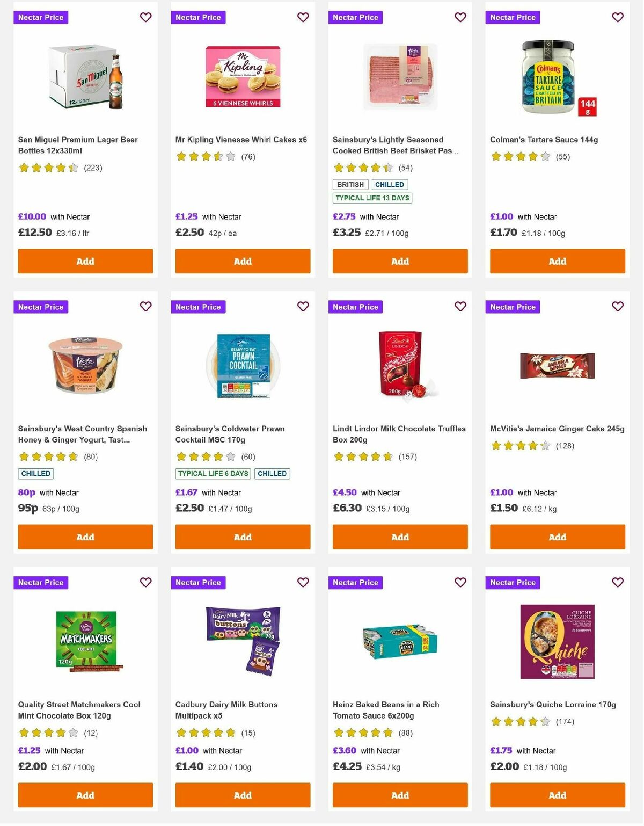Add Lindt Lindor Truffles to basket
644x826 pixels.
(x=399, y=537)
